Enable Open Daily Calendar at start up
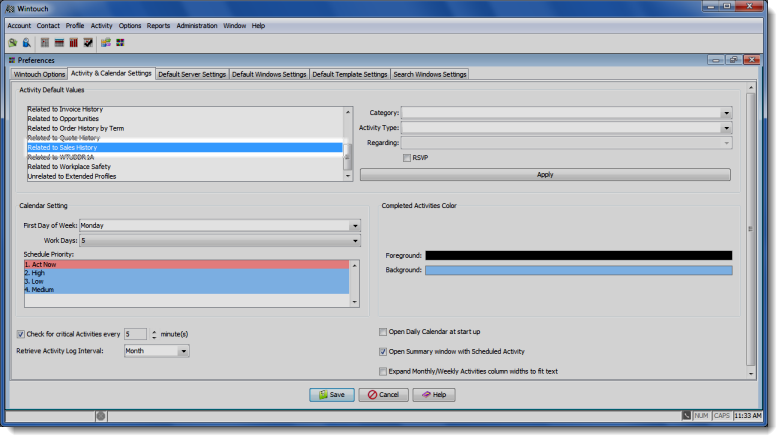Viewport: 783px width, 442px height. 383,332
